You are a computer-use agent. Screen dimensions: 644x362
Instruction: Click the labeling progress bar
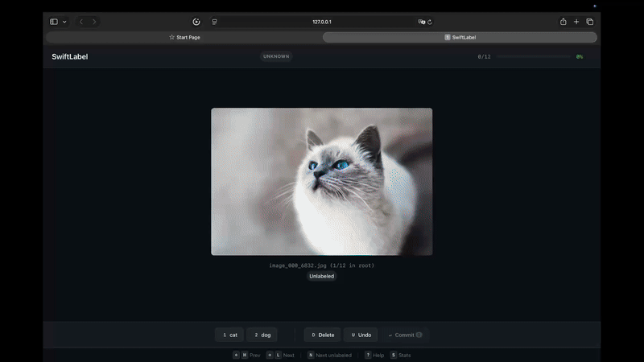coord(533,56)
